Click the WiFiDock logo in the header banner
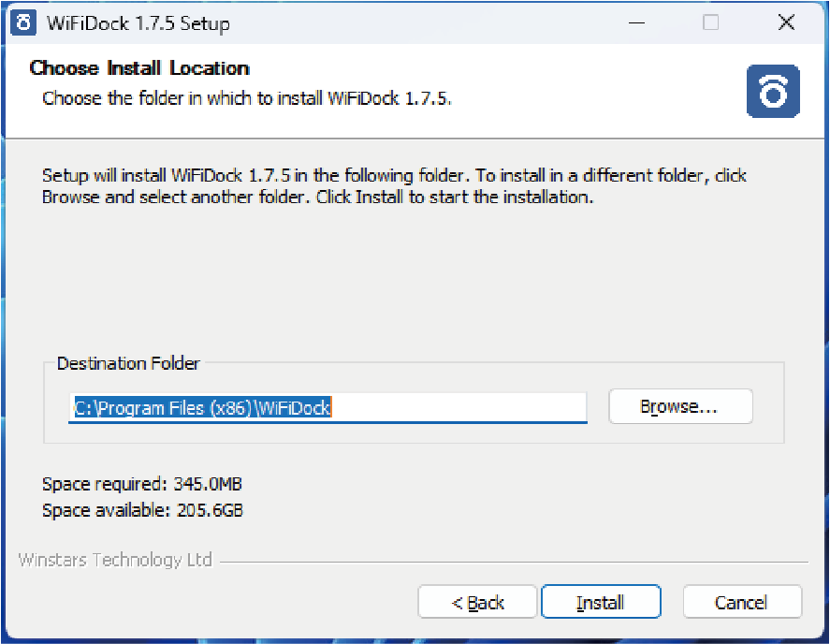Screen dimensions: 830x644 pyautogui.click(x=773, y=91)
